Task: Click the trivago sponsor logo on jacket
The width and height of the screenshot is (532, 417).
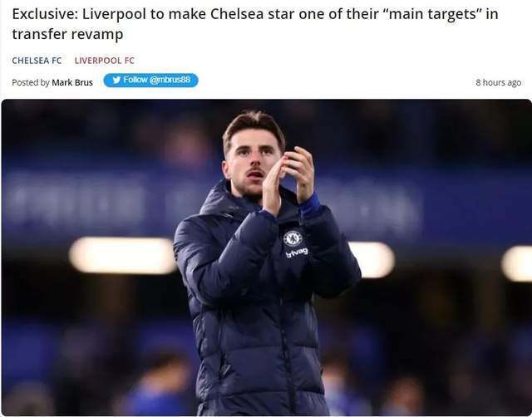Action: [297, 253]
